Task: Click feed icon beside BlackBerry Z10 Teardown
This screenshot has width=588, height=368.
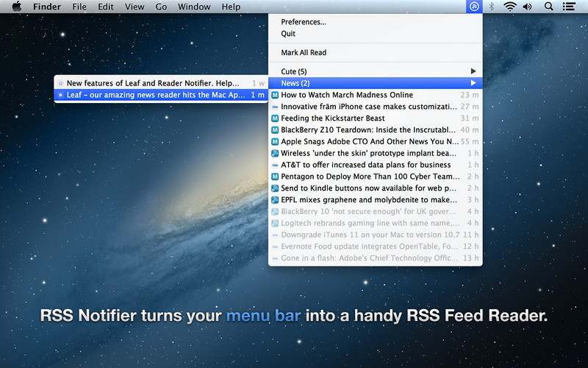Action: 275,130
